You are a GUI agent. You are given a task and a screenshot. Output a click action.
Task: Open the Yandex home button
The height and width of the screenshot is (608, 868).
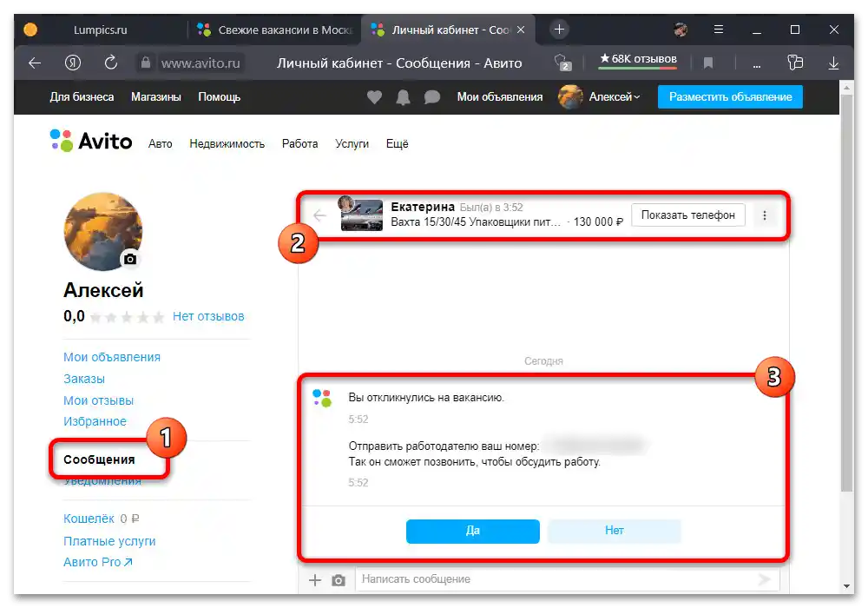(x=73, y=63)
